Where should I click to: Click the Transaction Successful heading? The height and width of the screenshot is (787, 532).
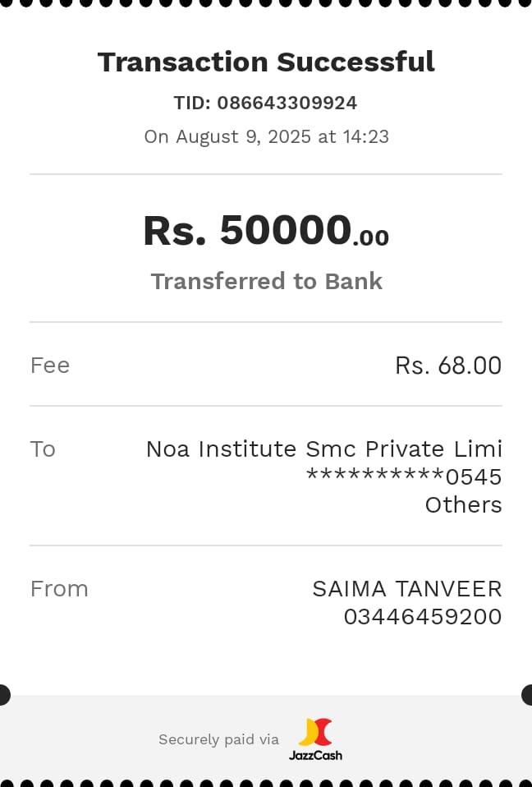(266, 62)
